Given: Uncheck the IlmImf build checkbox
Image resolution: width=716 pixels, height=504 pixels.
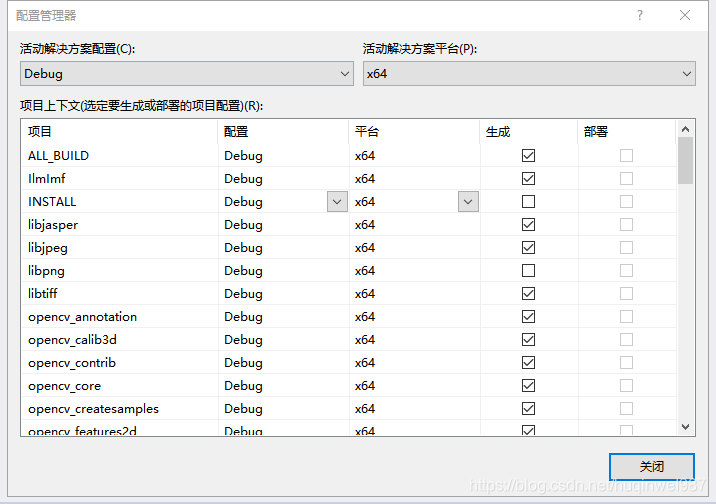Looking at the screenshot, I should (x=528, y=178).
